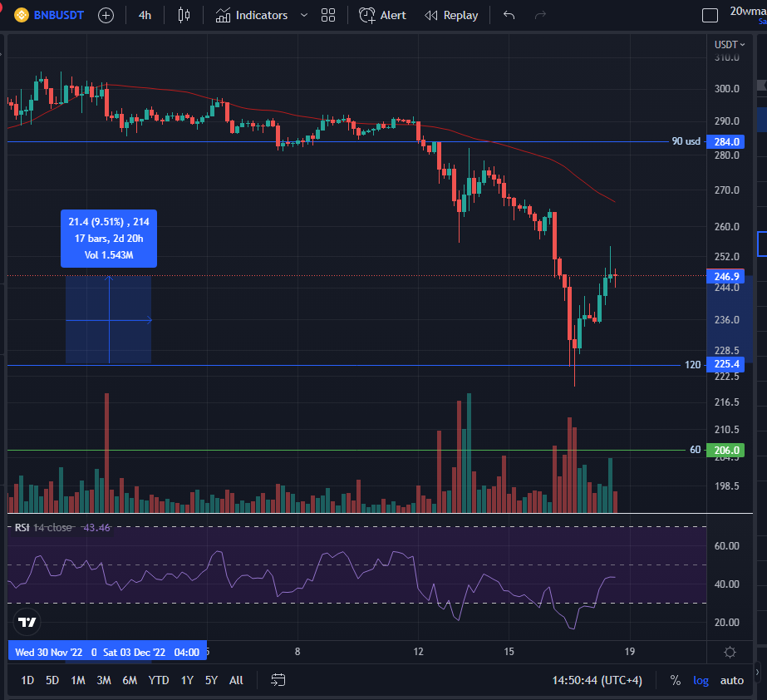This screenshot has height=700, width=767.
Task: Start bar Replay mode
Action: pyautogui.click(x=451, y=15)
